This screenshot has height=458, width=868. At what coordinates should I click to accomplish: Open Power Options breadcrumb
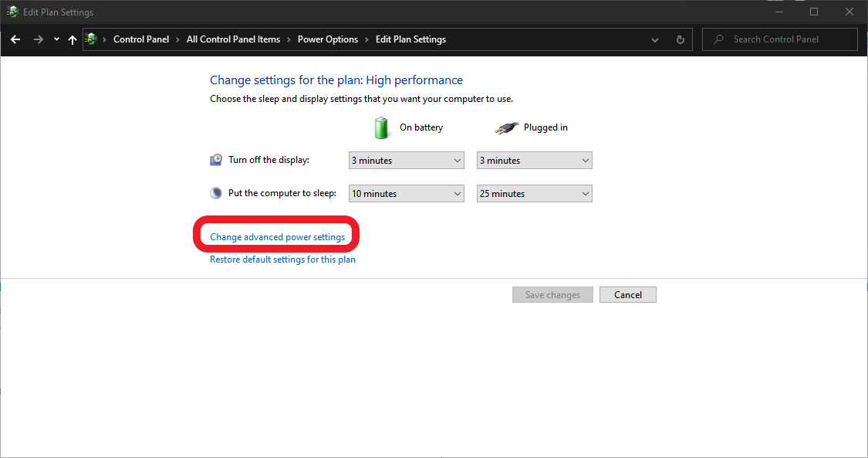pos(328,39)
